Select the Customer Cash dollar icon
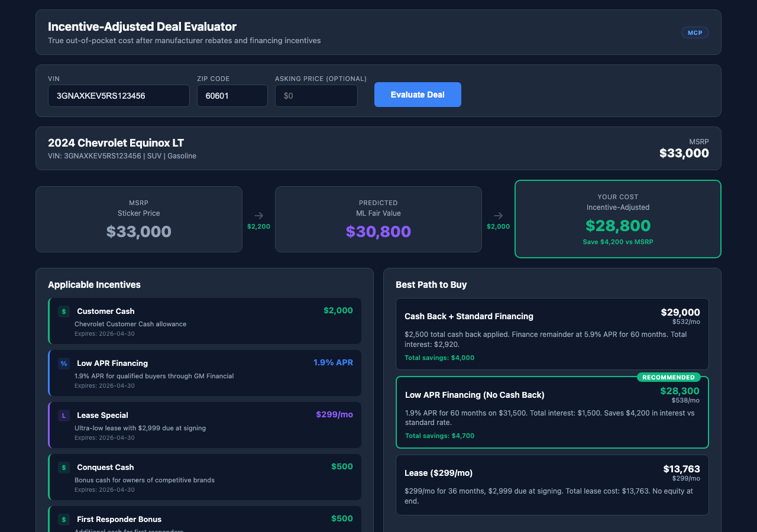 tap(63, 311)
